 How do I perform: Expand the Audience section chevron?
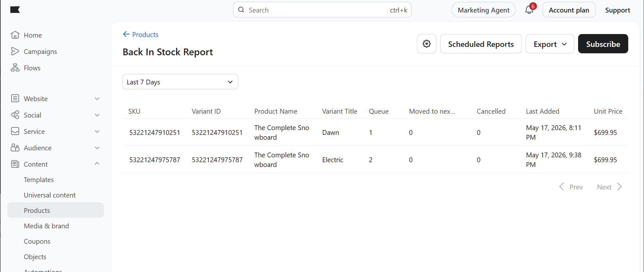click(x=97, y=148)
